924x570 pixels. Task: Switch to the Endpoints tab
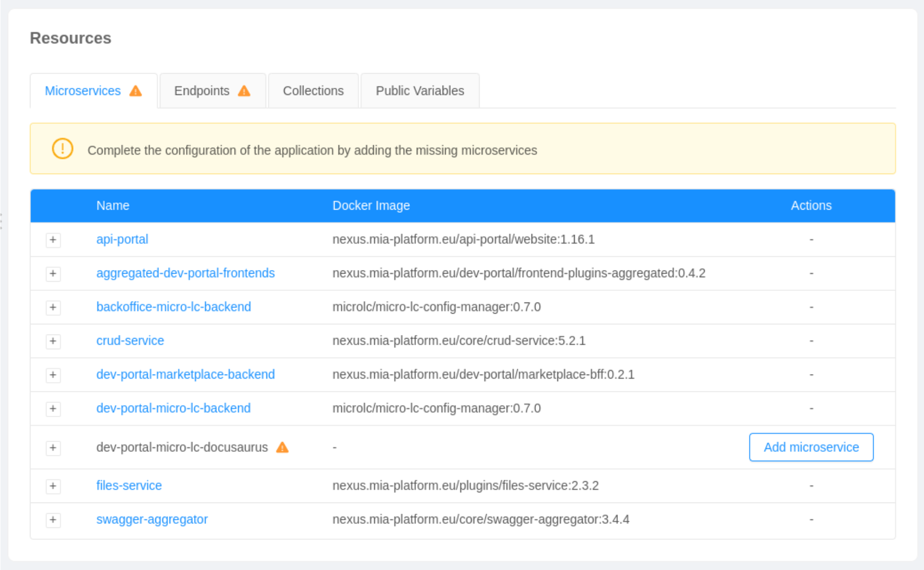click(202, 91)
